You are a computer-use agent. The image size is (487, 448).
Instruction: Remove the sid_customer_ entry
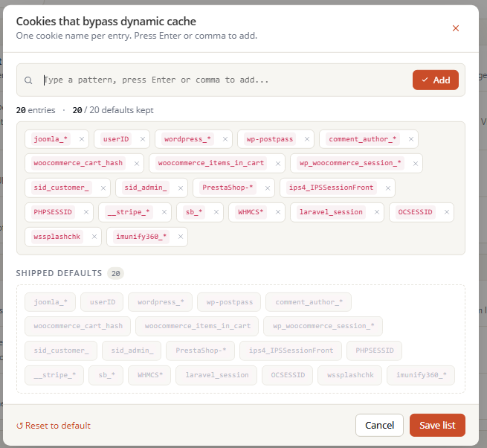pyautogui.click(x=103, y=188)
